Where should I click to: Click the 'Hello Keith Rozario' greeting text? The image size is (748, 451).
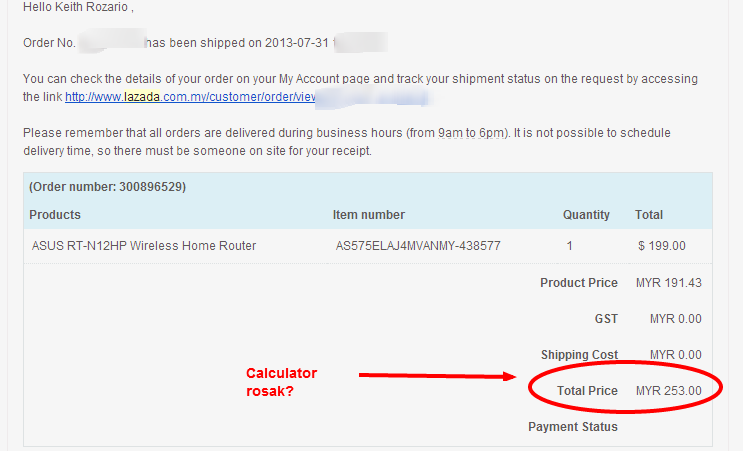pos(77,8)
